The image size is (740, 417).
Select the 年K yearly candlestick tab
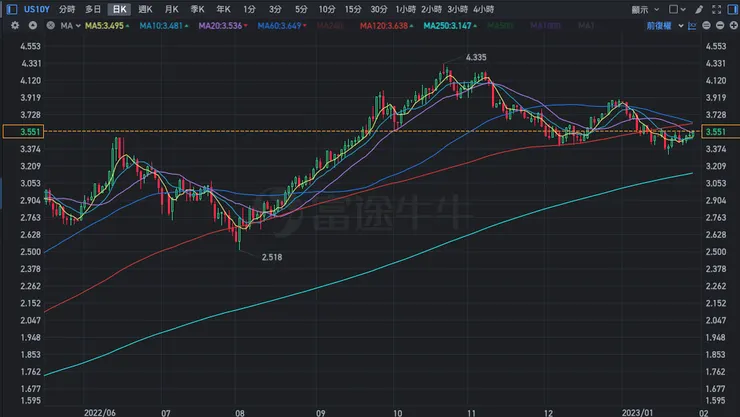click(x=223, y=9)
